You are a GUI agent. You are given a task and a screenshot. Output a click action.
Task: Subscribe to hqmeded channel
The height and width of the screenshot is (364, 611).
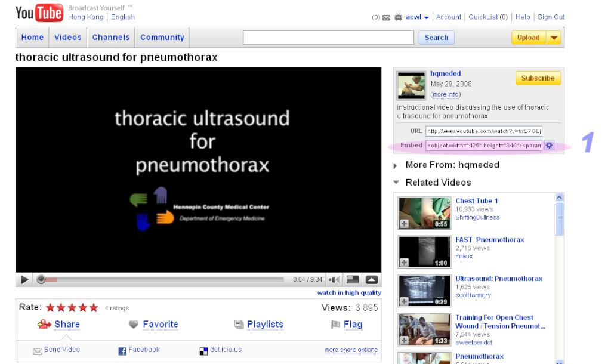click(x=538, y=78)
